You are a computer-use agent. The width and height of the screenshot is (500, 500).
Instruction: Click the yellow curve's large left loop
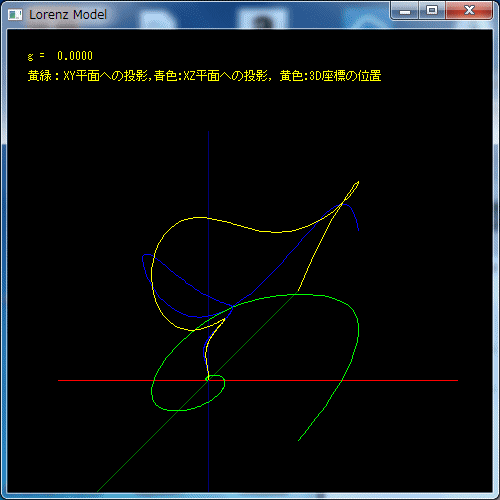pyautogui.click(x=153, y=272)
